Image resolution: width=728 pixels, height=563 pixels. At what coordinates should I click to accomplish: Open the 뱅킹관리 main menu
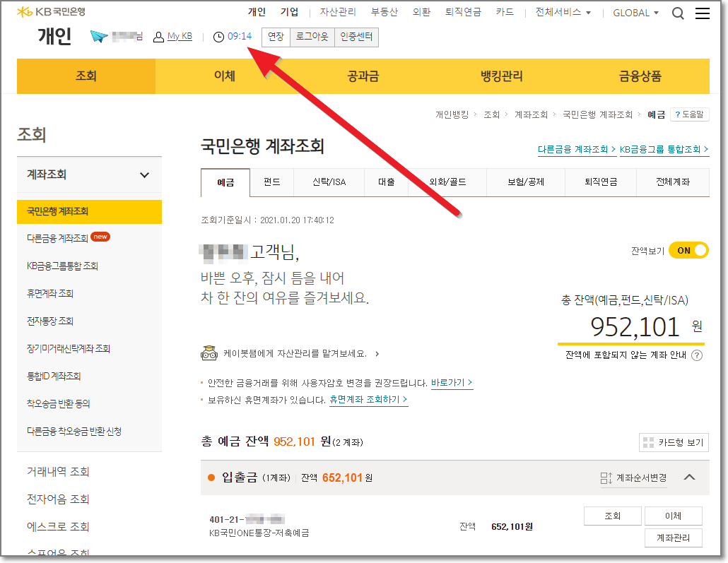point(501,76)
